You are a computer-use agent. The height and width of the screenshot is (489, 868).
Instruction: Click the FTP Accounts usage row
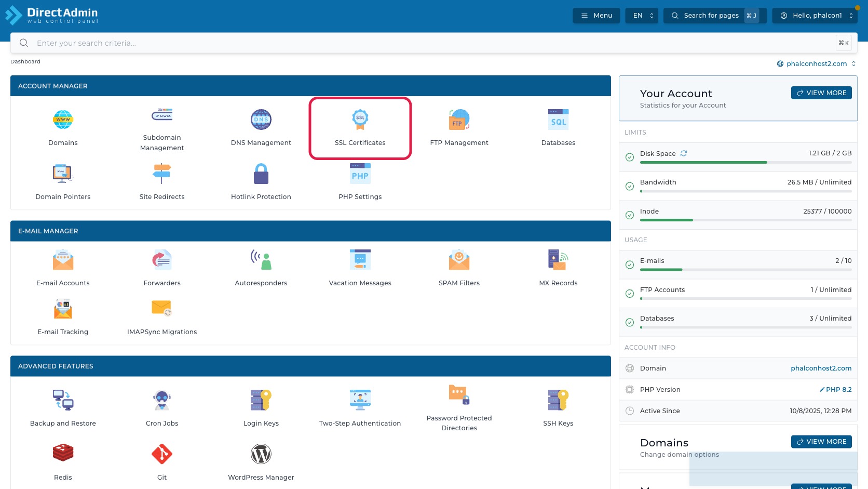pos(738,294)
